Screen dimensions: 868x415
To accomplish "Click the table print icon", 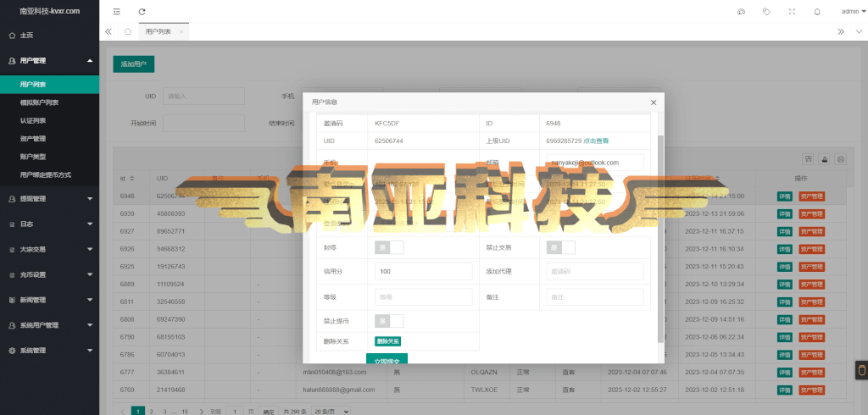I will pyautogui.click(x=841, y=159).
